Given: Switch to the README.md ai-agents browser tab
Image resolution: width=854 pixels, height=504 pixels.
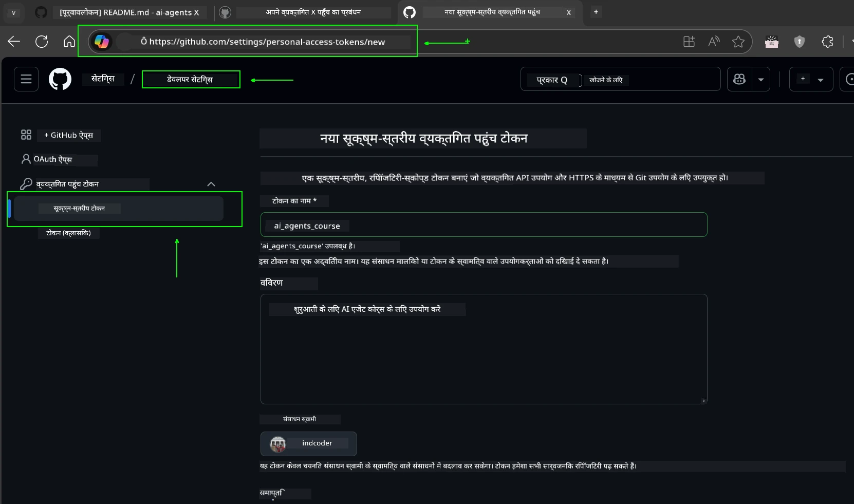Looking at the screenshot, I should pyautogui.click(x=128, y=12).
